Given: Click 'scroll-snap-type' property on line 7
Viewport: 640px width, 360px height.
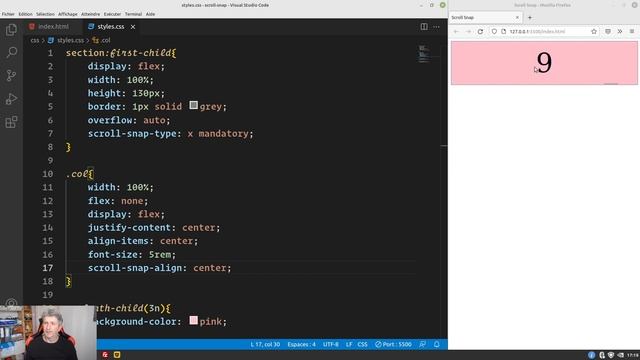Looking at the screenshot, I should (x=132, y=133).
